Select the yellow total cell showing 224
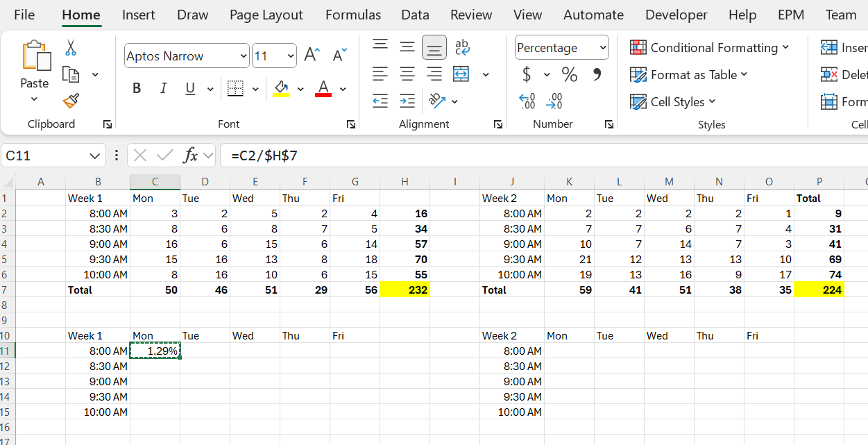 point(819,289)
